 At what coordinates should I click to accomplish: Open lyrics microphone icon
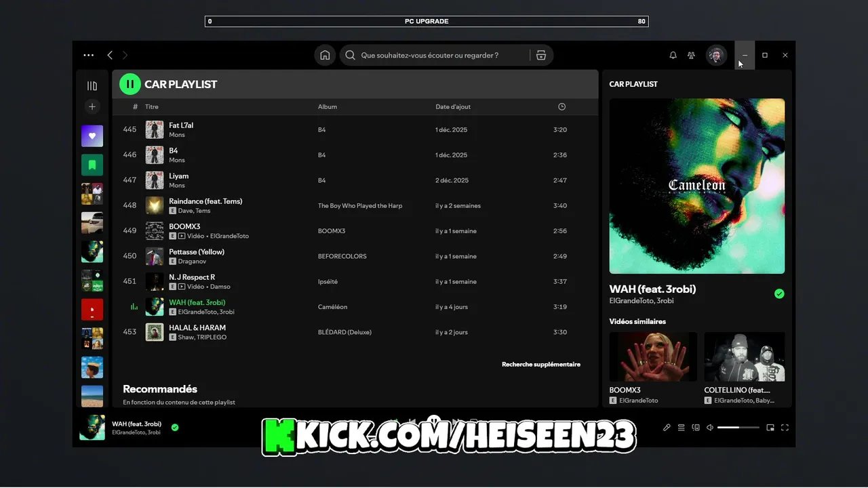667,428
